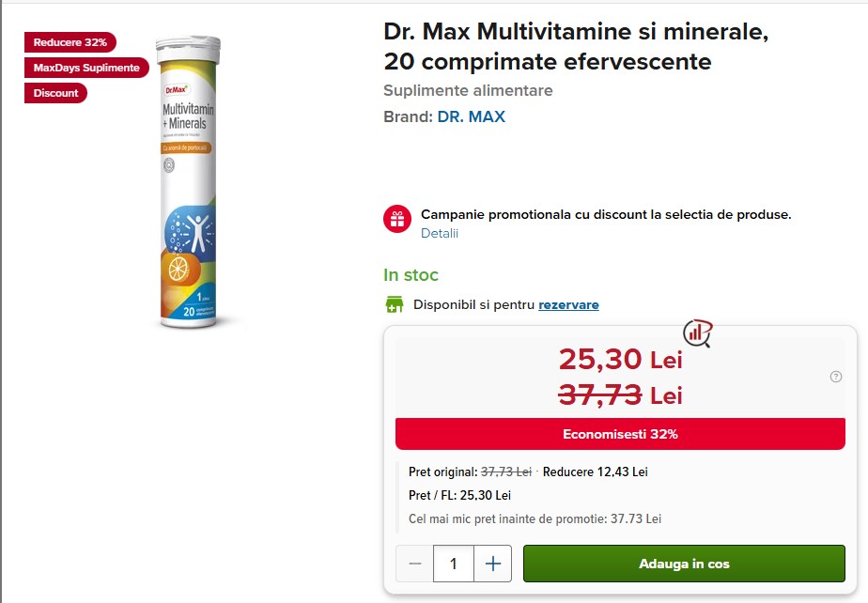Click the quantity input field
Image resolution: width=868 pixels, height=603 pixels.
(x=455, y=564)
